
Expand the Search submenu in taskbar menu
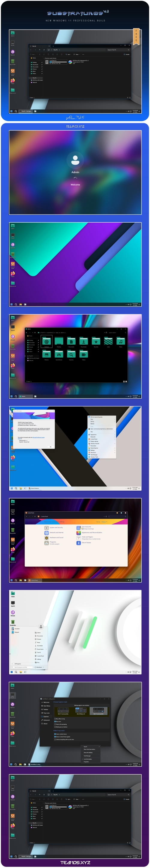[91, 746]
